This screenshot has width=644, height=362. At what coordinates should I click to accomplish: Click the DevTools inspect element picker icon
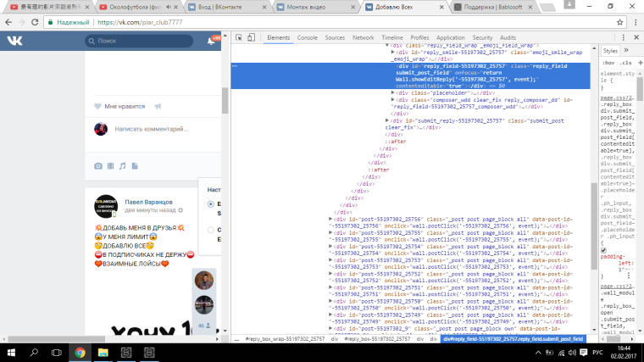240,38
